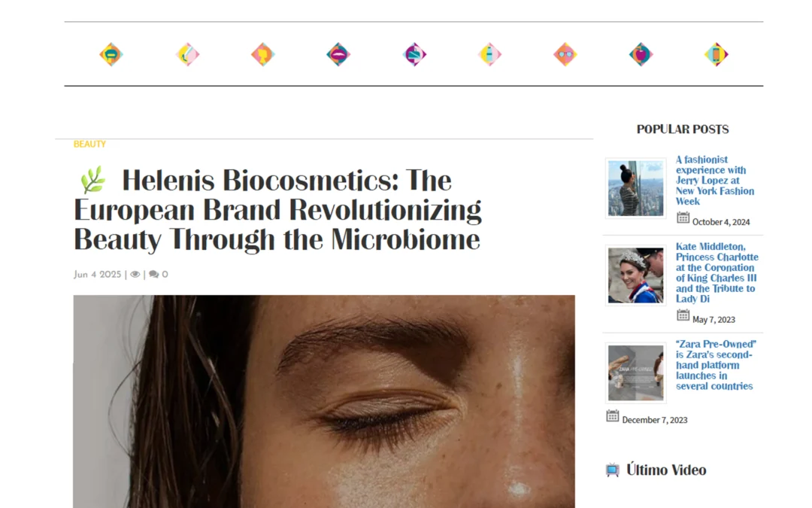Click the woman silhouette category icon

tap(262, 53)
